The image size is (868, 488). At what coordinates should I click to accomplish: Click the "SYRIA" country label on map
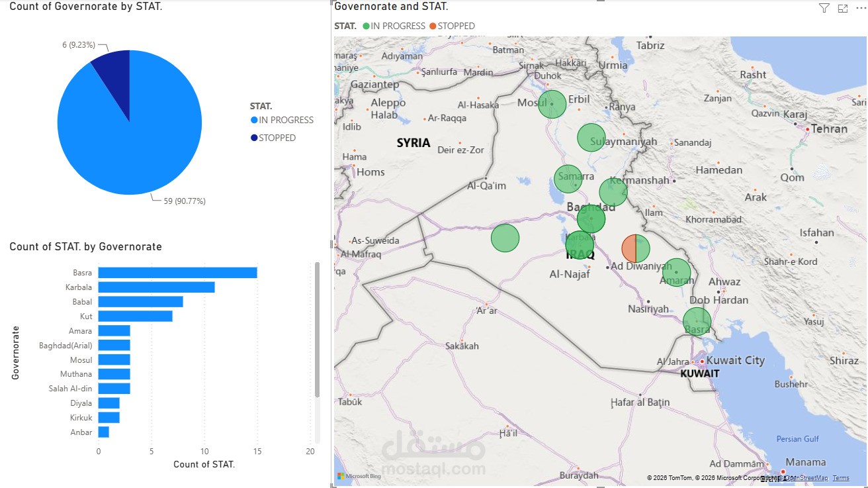click(x=413, y=142)
